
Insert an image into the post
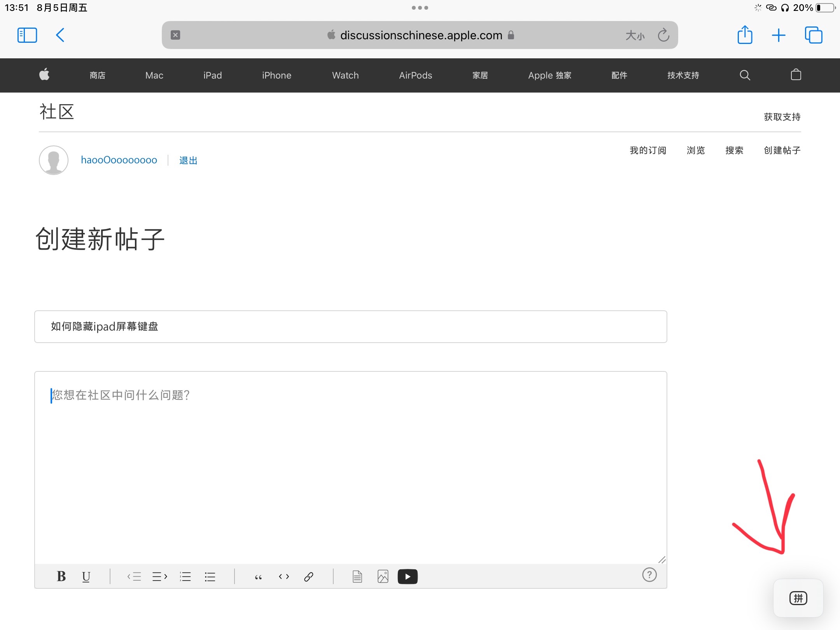pos(383,576)
